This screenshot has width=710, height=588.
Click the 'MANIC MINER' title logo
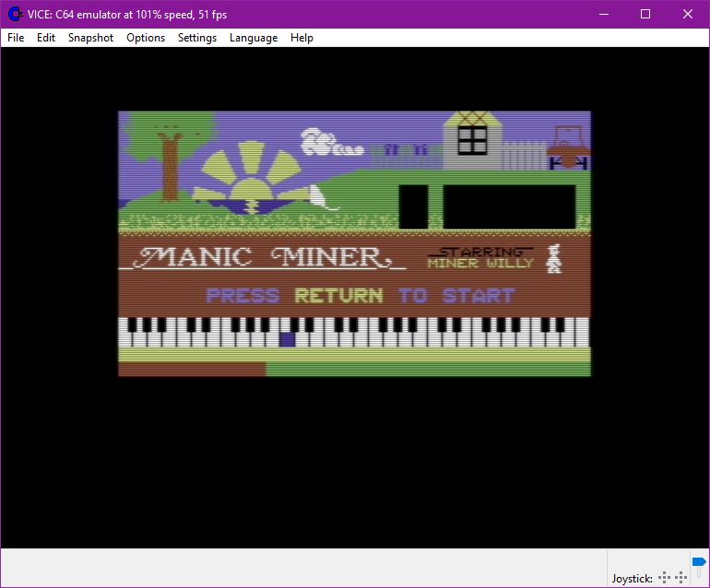pos(263,257)
